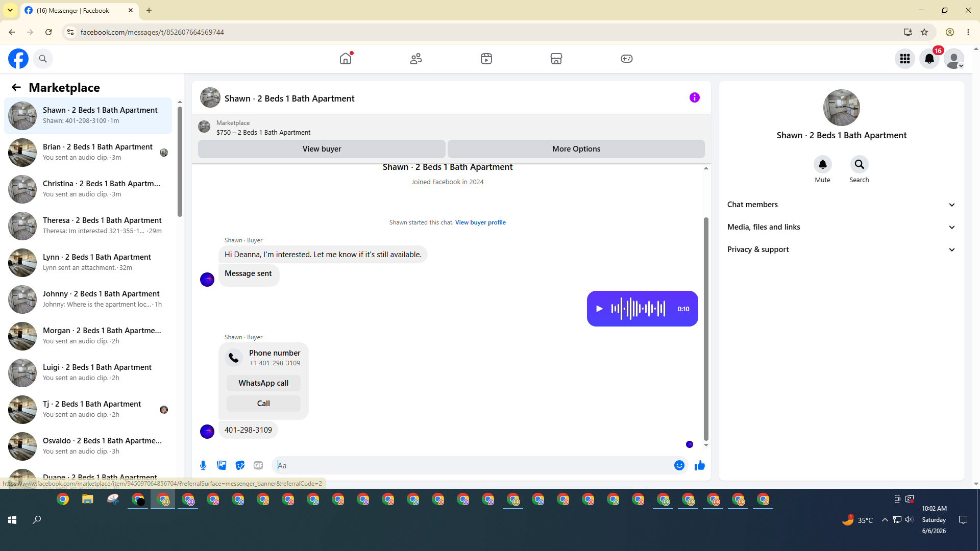Reload the page in Chrome
The image size is (980, 551).
click(x=48, y=32)
